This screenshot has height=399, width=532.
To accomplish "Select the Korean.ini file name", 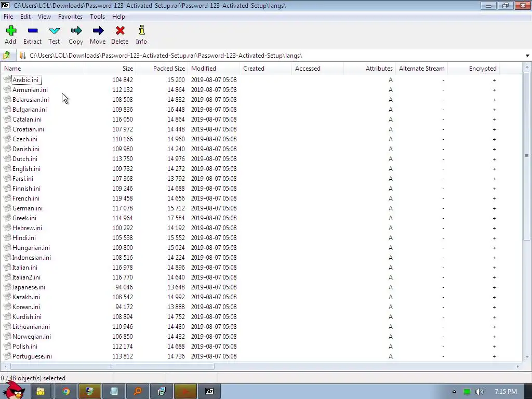I will pyautogui.click(x=26, y=307).
